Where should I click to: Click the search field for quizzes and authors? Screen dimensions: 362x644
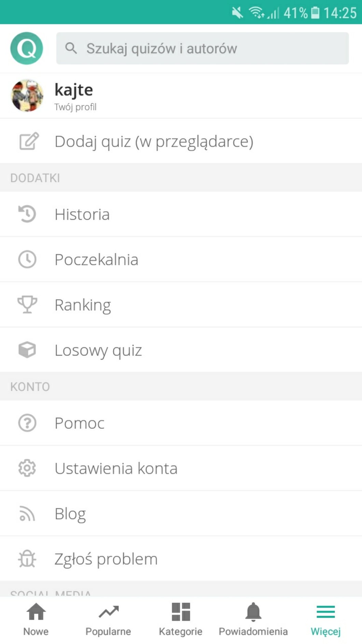[202, 48]
